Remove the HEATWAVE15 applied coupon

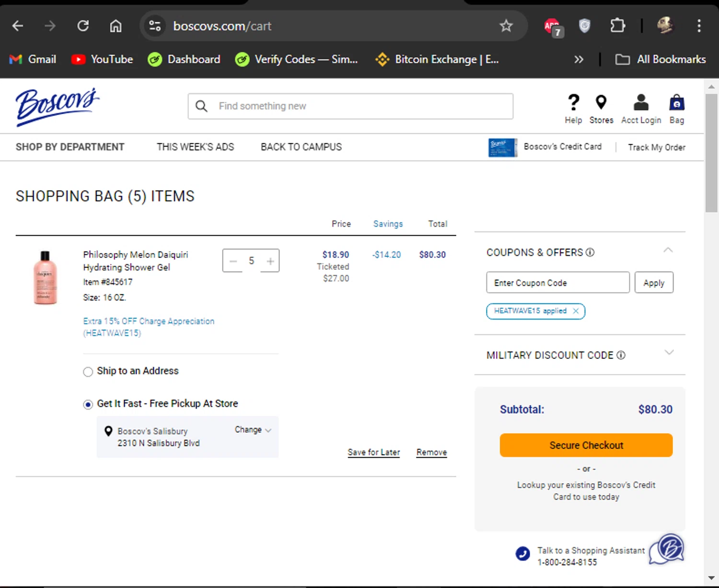576,311
